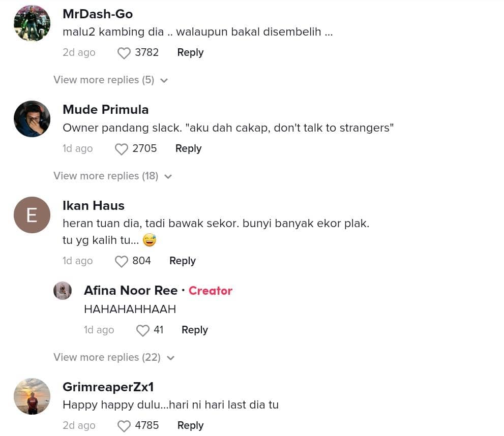Image resolution: width=504 pixels, height=436 pixels.
Task: Reply to Ikan Haus's comment
Action: tap(182, 261)
